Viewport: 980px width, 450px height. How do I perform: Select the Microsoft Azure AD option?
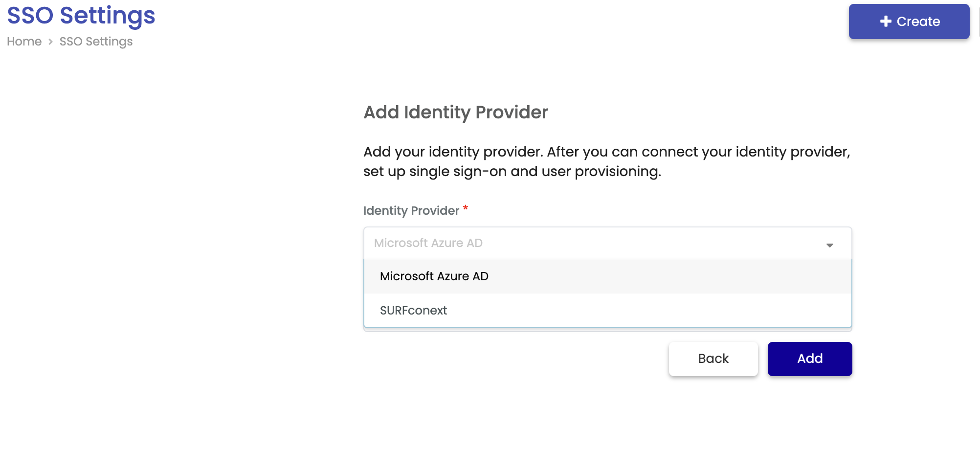434,276
